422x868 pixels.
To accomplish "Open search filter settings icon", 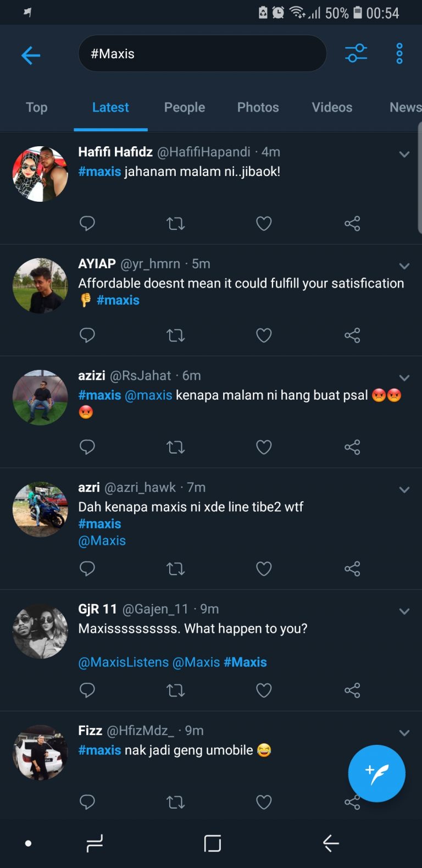I will pyautogui.click(x=356, y=53).
